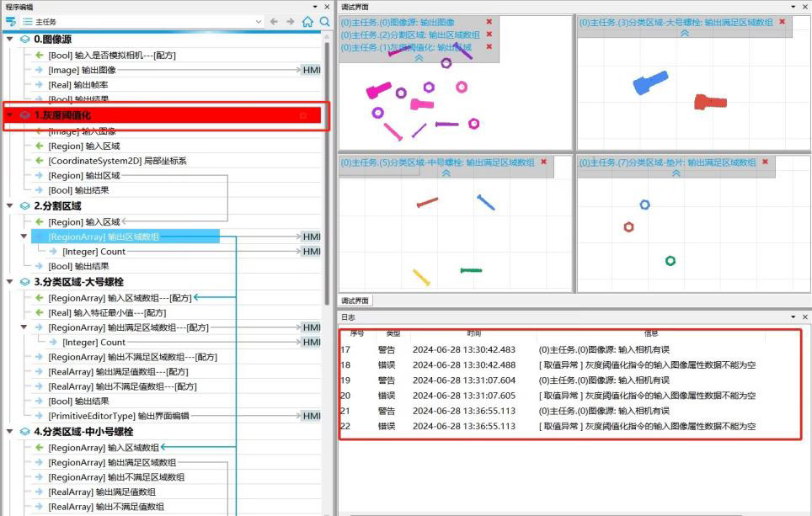Screen dimensions: 812x516
Task: Select the [RegionArray] 输出区域数组 highlighted row
Action: (x=126, y=237)
